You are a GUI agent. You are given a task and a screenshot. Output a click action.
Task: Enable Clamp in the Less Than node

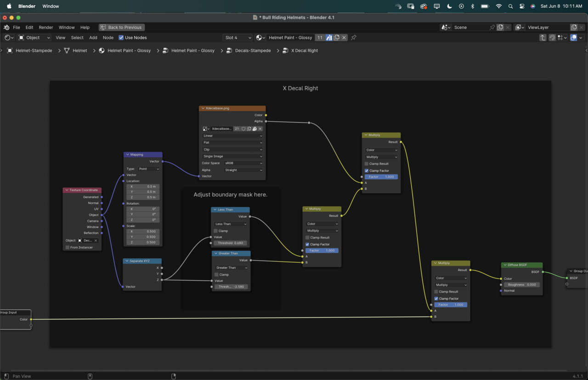click(216, 231)
